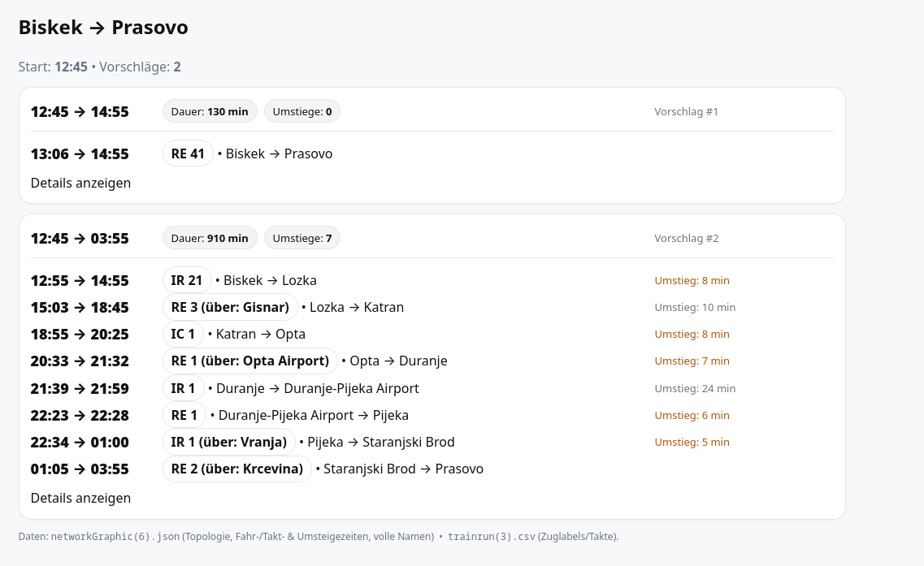
Task: Select the IC 1 train badge
Action: [183, 334]
